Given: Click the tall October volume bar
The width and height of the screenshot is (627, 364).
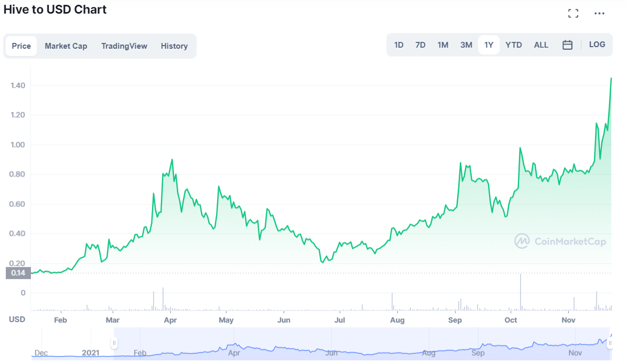Looking at the screenshot, I should coord(521,292).
